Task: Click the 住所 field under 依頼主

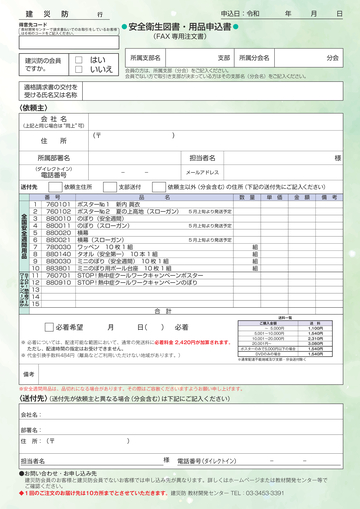Action: pos(216,141)
